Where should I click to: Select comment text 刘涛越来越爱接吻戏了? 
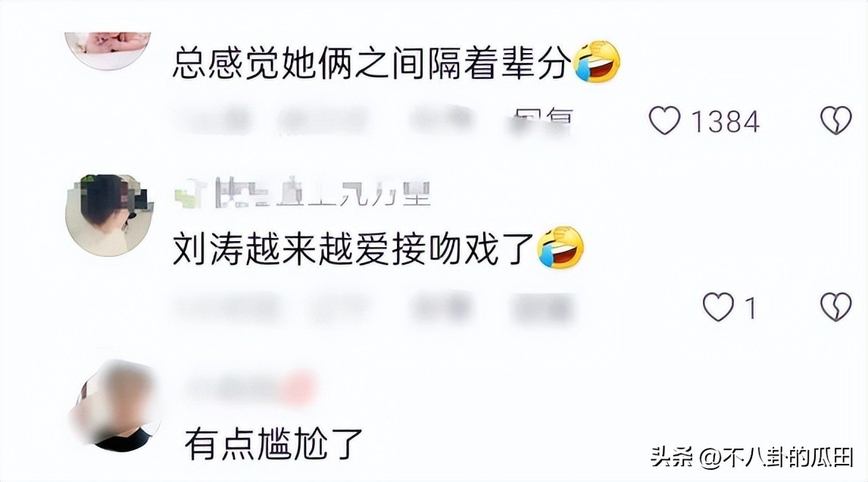coord(353,248)
